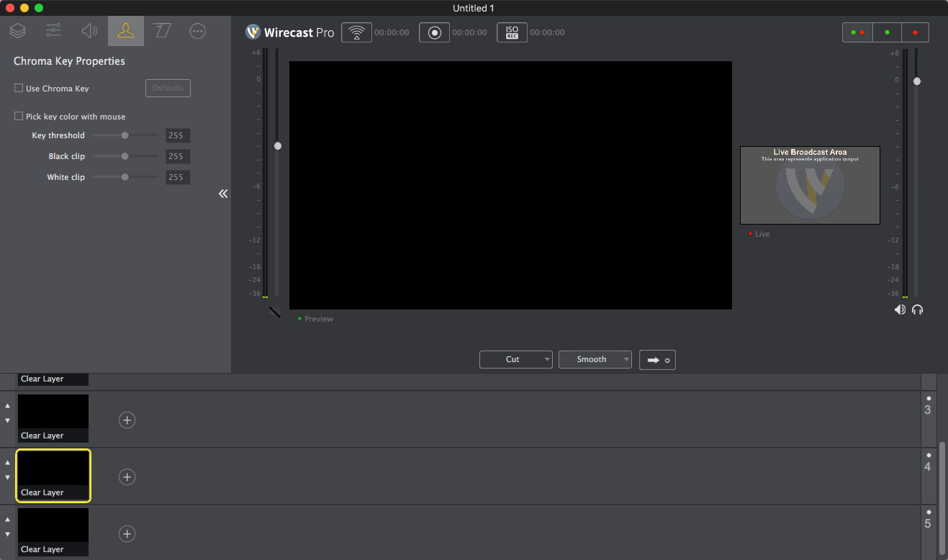Image resolution: width=948 pixels, height=560 pixels.
Task: Move layer 4 up with the arrow
Action: point(8,462)
